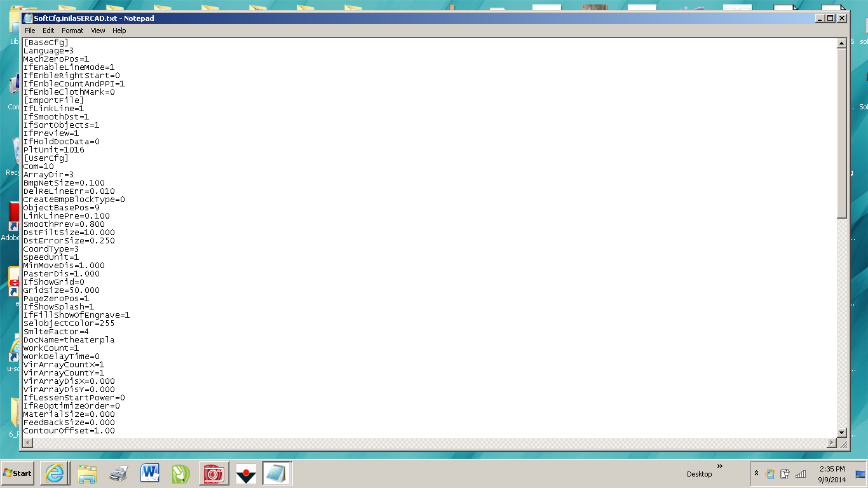Open the View menu
868x488 pixels.
(98, 30)
